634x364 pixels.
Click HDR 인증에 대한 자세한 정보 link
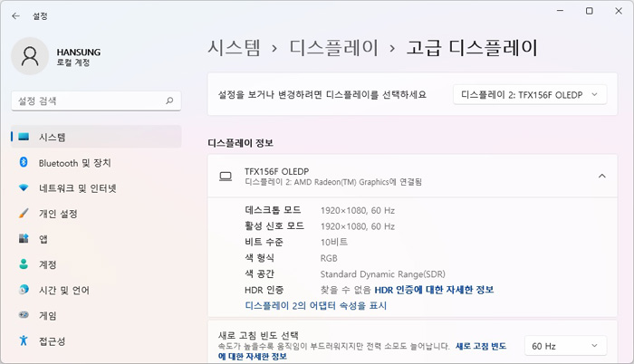click(x=434, y=290)
